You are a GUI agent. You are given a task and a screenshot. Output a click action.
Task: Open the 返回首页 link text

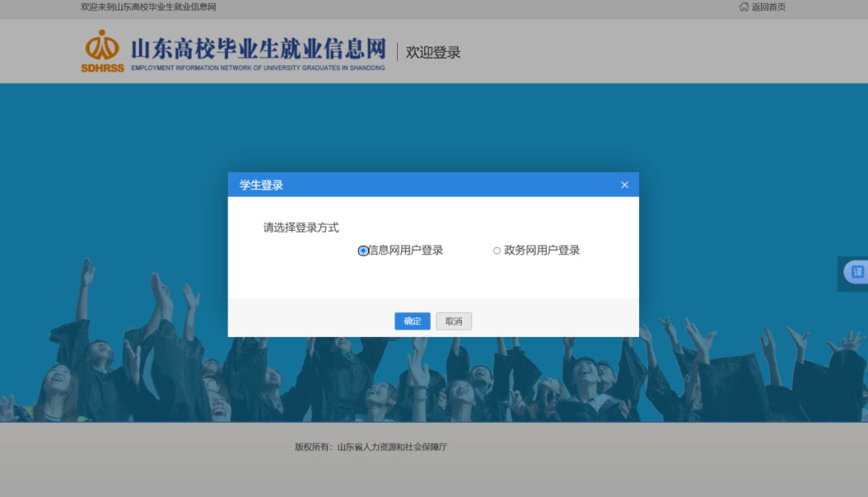768,7
